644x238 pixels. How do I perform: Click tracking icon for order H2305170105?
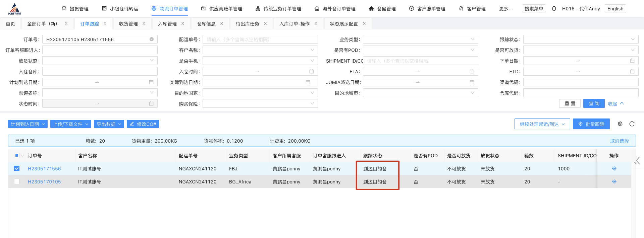coord(614,182)
